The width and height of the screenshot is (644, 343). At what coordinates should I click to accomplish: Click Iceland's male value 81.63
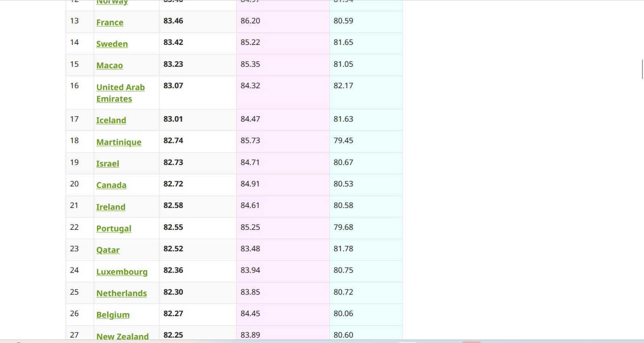click(x=343, y=119)
